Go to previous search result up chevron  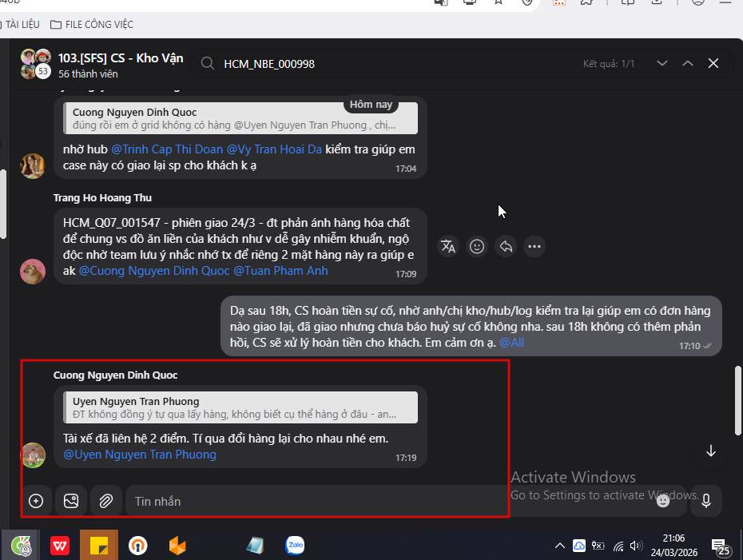coord(688,63)
